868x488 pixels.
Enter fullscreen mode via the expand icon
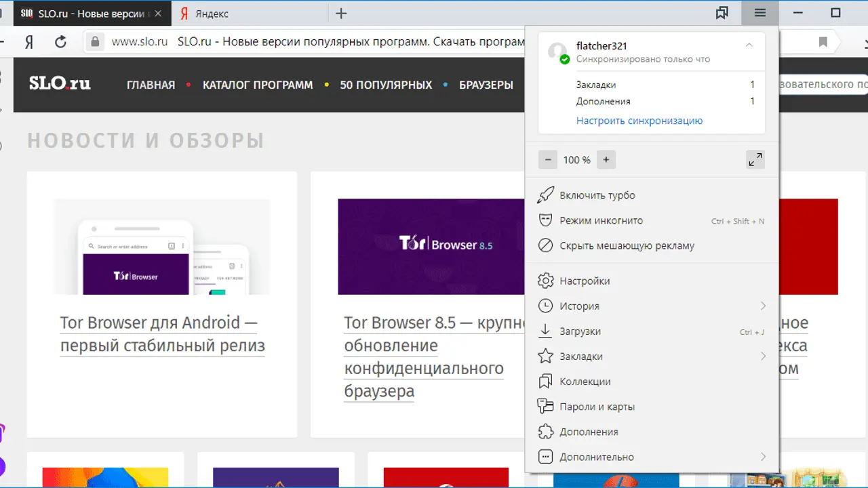tap(755, 160)
